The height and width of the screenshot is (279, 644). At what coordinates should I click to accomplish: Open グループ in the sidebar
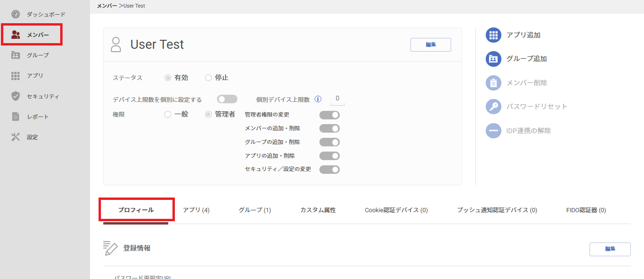pyautogui.click(x=38, y=55)
